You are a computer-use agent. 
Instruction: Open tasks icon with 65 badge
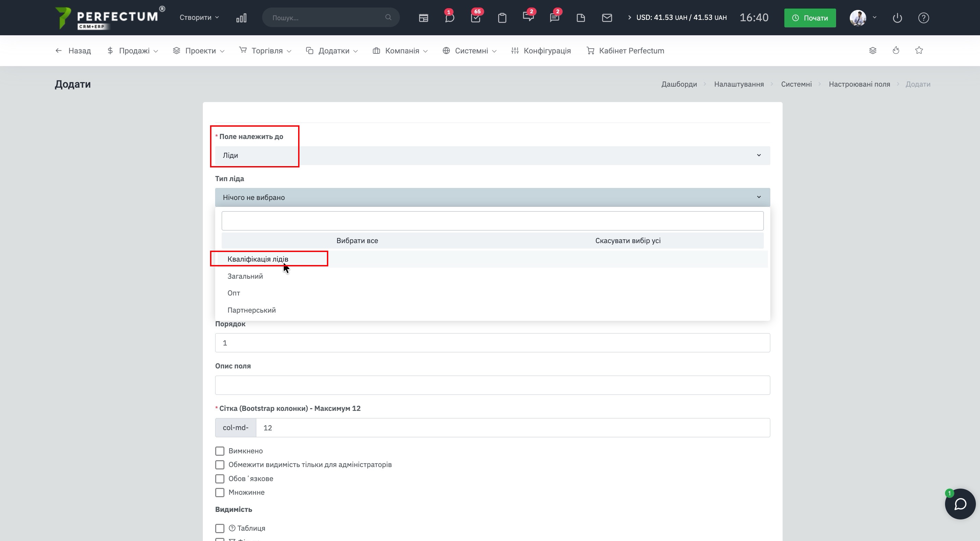pyautogui.click(x=476, y=18)
